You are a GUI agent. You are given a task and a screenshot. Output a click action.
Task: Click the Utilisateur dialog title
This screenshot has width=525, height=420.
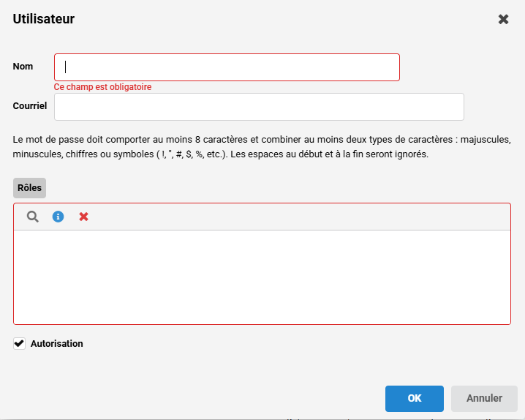44,19
